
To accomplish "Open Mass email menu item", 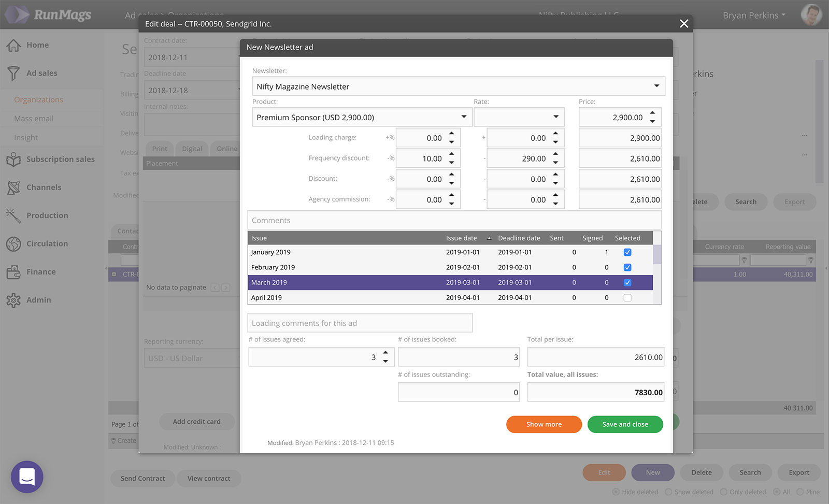I will pos(34,119).
